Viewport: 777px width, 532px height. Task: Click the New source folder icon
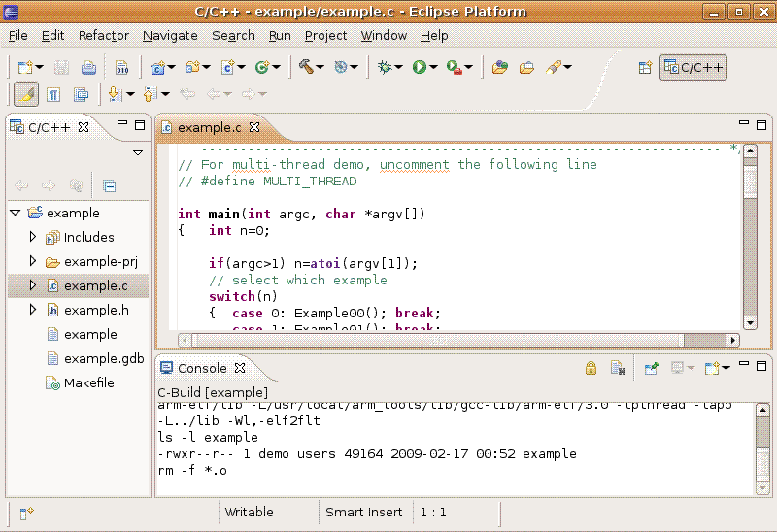(192, 67)
